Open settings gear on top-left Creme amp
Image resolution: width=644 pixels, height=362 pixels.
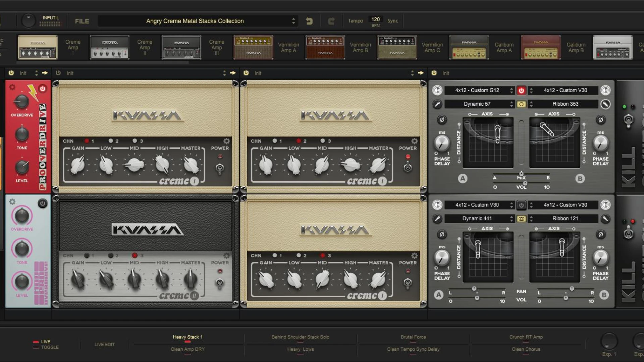[x=227, y=141]
